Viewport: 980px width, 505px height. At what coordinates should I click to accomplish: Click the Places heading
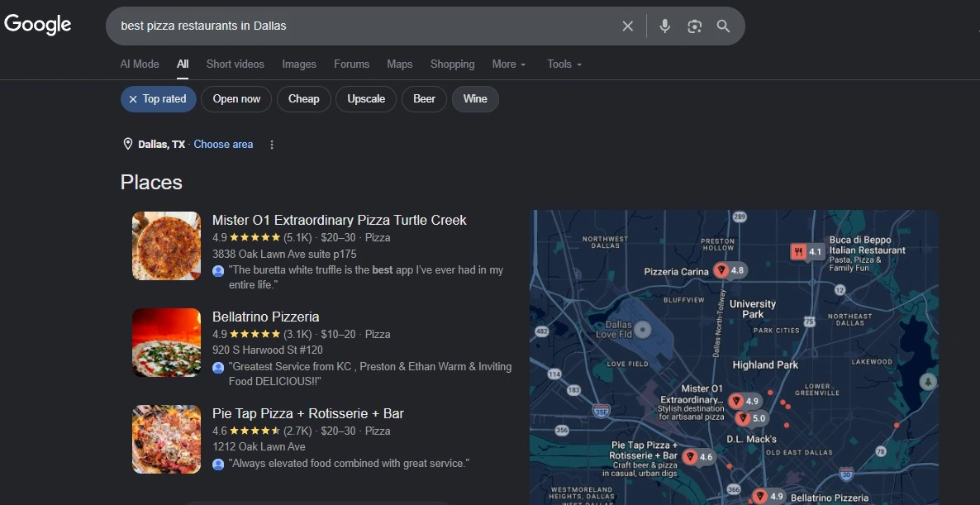(x=151, y=183)
